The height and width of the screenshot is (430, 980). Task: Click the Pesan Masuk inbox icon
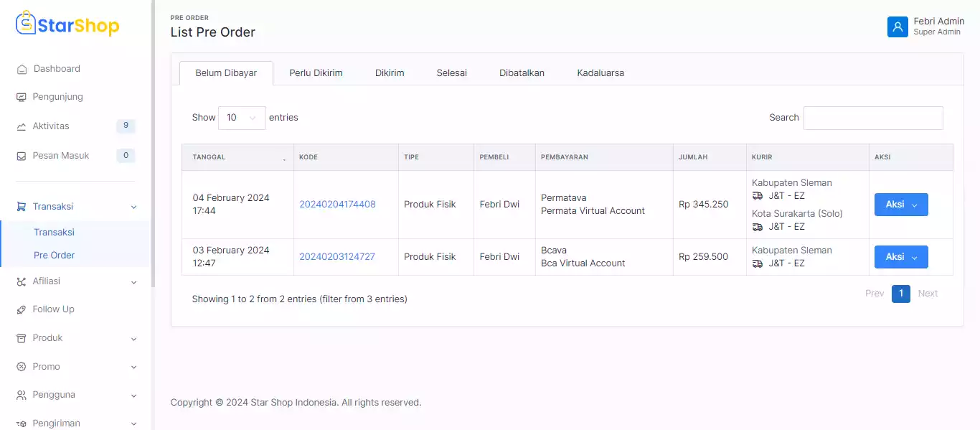coord(22,156)
